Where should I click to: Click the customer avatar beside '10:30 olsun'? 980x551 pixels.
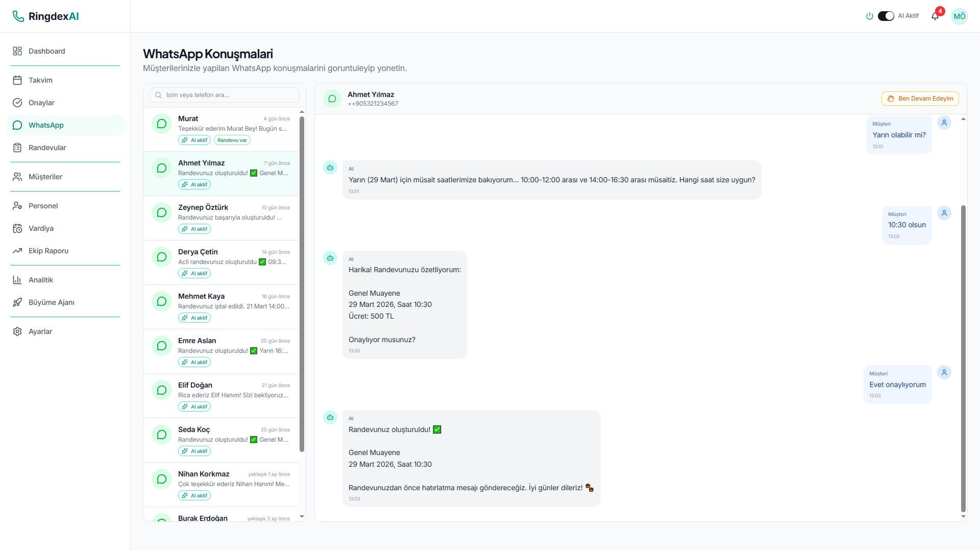point(944,213)
